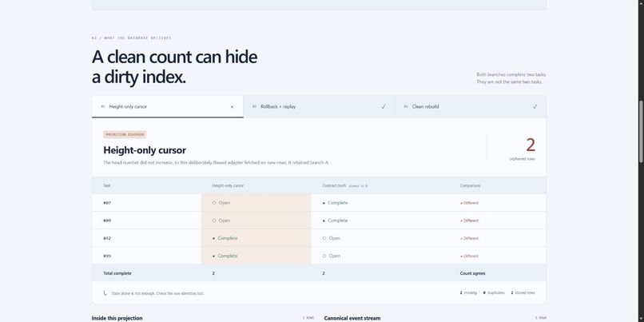The height and width of the screenshot is (322, 644).
Task: Select the Clean rebuild tab
Action: click(471, 107)
